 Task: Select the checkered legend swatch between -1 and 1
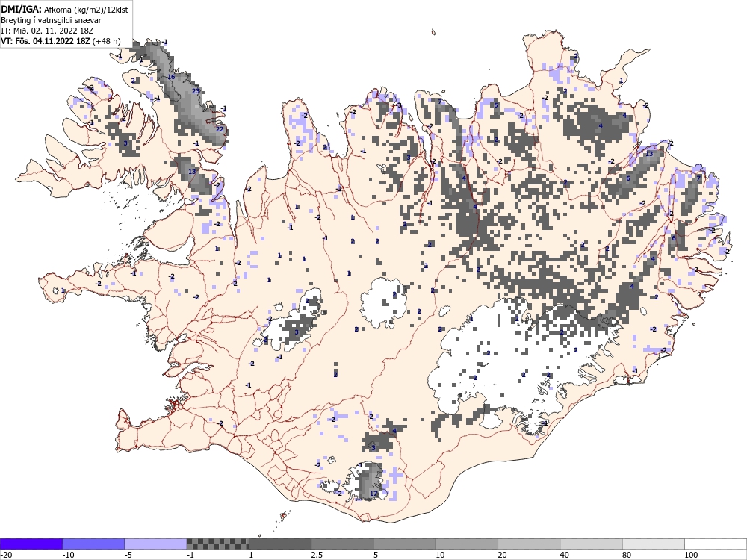(217, 544)
